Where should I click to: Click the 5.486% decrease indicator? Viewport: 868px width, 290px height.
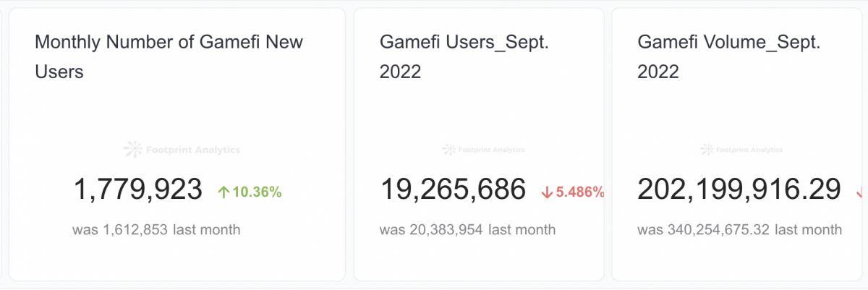click(580, 192)
